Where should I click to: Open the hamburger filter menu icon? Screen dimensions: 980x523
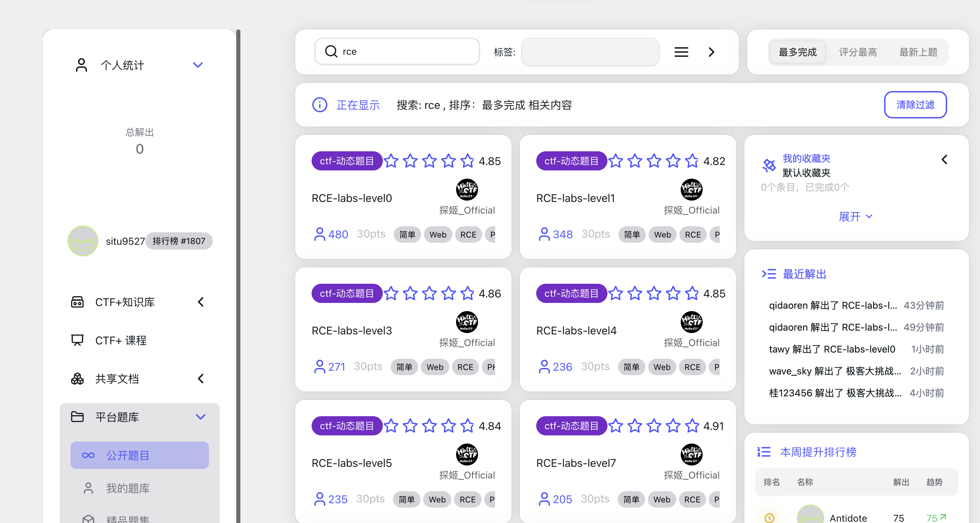pos(681,52)
